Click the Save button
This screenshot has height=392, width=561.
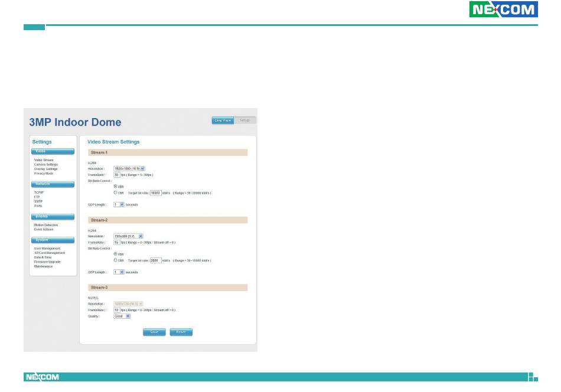(x=154, y=332)
